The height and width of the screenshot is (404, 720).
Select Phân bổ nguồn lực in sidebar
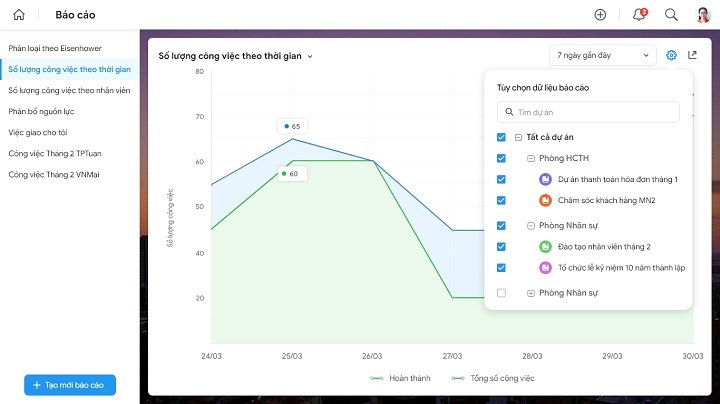(x=41, y=111)
